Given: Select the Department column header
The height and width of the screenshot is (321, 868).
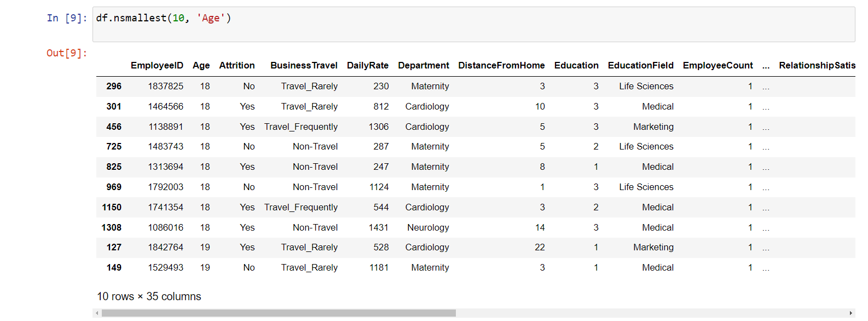Looking at the screenshot, I should point(423,65).
